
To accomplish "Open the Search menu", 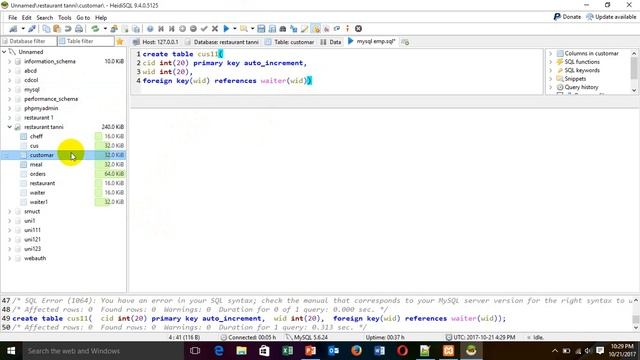I will pyautogui.click(x=44, y=18).
